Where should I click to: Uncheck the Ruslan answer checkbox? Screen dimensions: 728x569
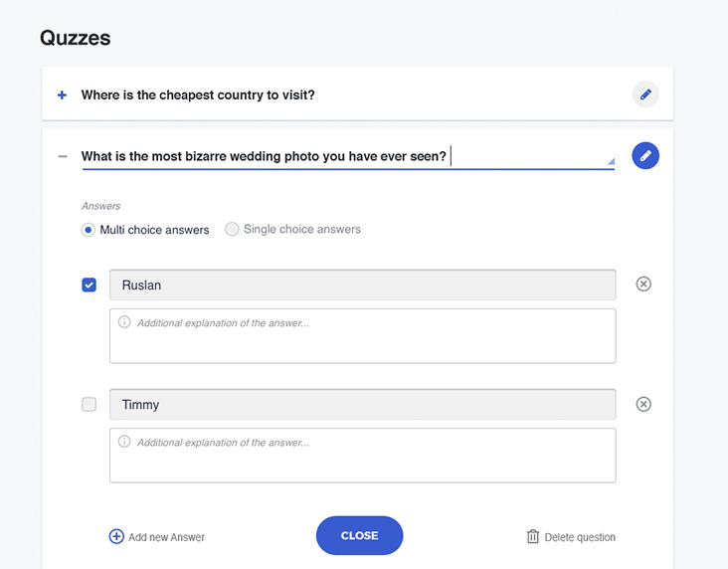point(90,285)
